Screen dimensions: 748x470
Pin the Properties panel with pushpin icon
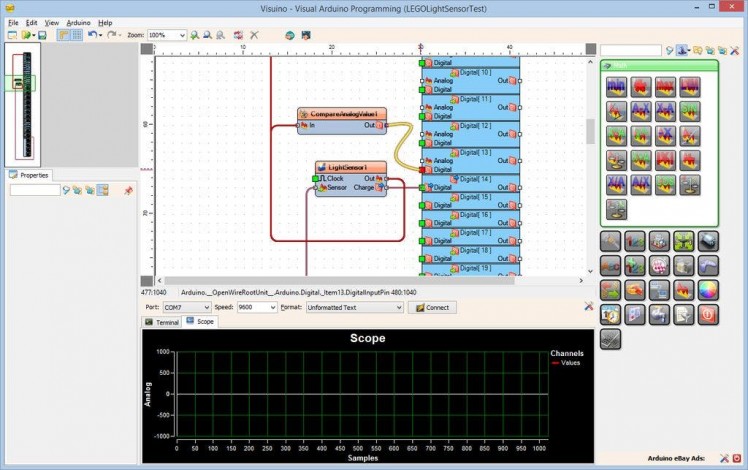tap(128, 190)
